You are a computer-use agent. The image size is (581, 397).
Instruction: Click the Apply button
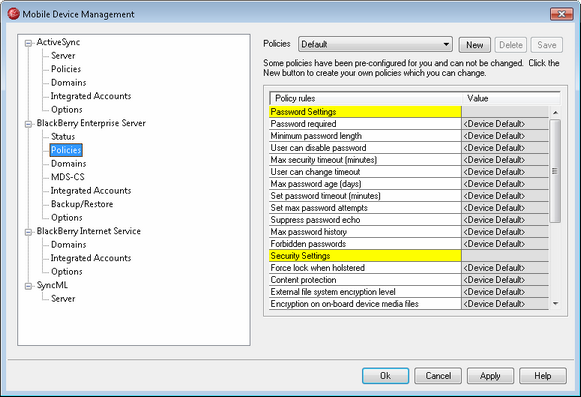coord(490,376)
